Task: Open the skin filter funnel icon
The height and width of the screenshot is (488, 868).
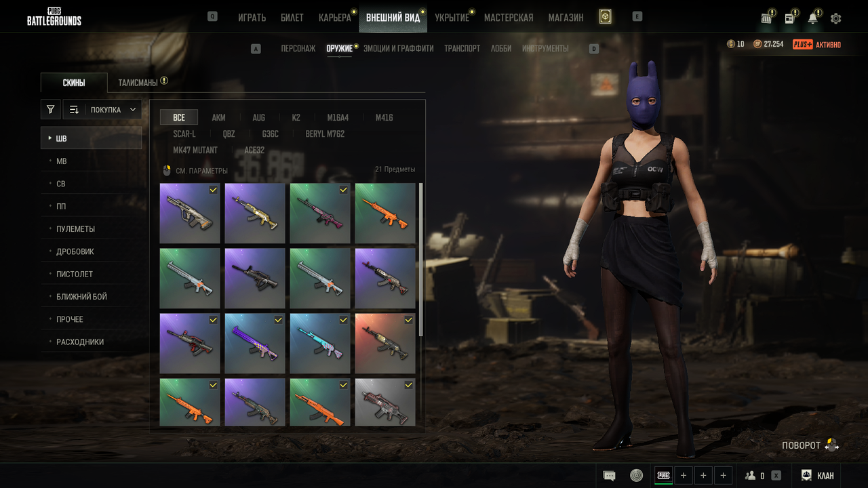Action: (50, 109)
